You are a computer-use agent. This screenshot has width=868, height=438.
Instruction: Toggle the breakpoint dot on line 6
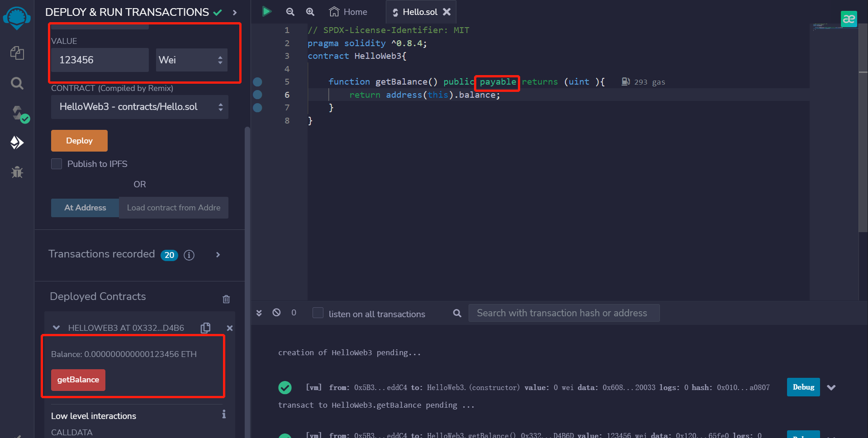tap(257, 95)
